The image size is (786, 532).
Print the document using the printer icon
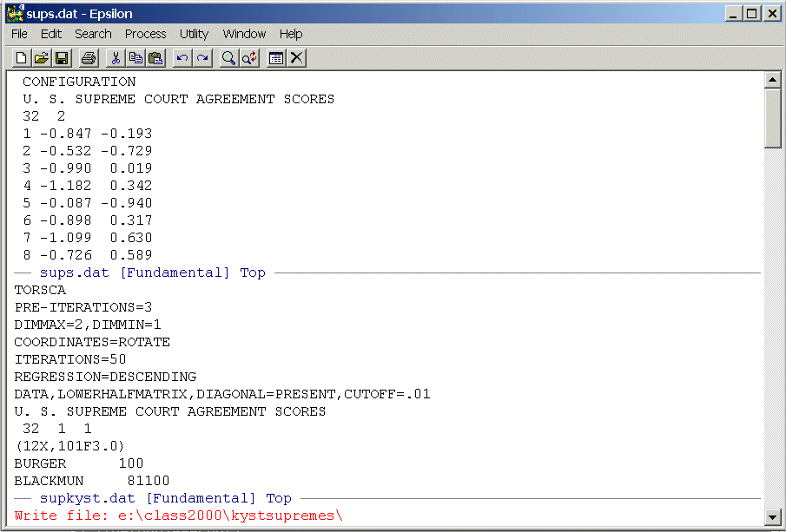[x=88, y=58]
